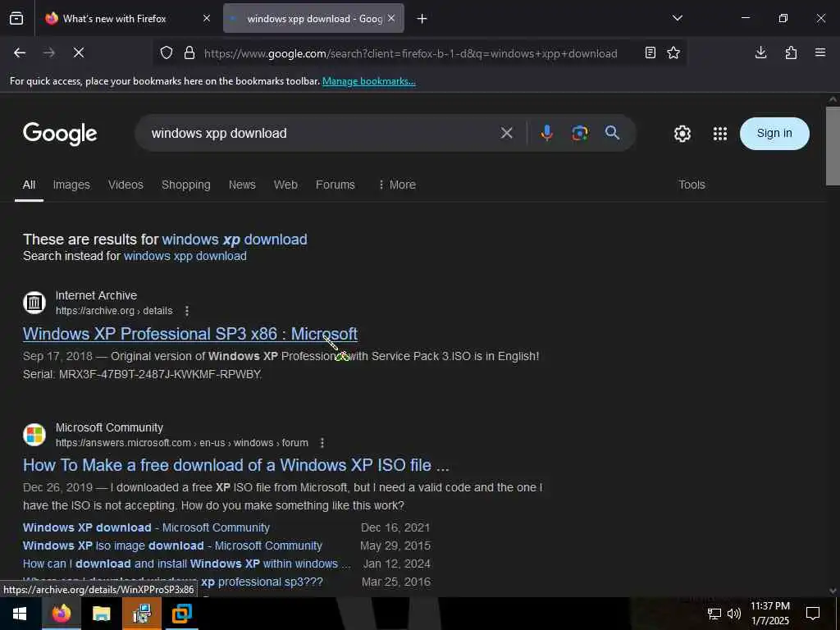Show site security lock info

point(189,53)
